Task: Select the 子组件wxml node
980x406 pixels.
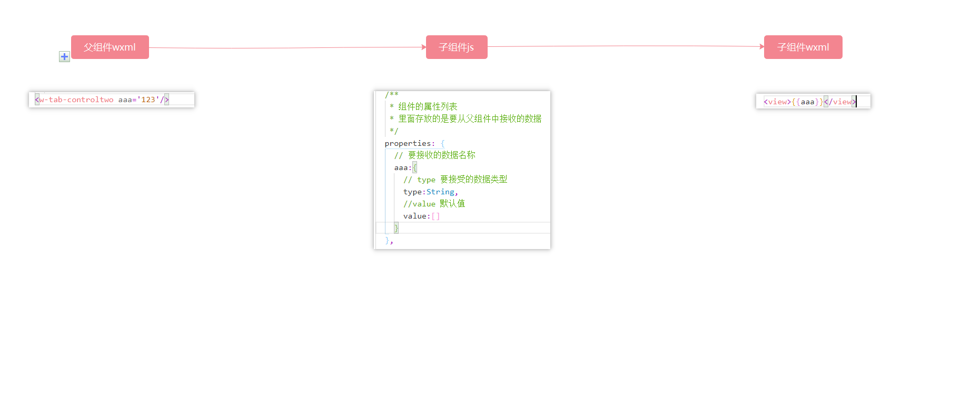Action: pyautogui.click(x=803, y=47)
